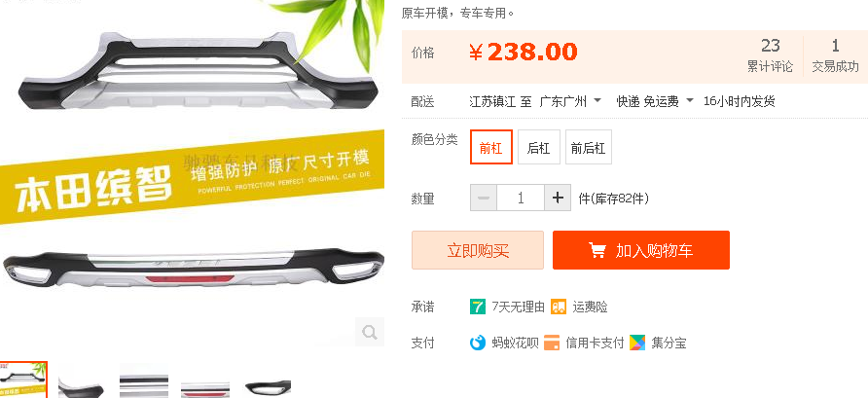868x398 pixels.
Task: Open the 广东广州 destination dropdown
Action: 570,101
